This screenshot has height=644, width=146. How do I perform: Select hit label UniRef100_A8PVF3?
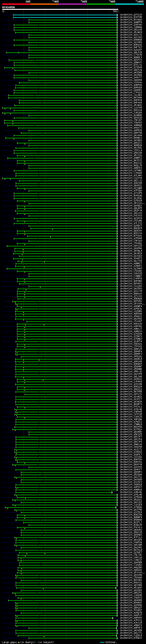[x=131, y=628]
